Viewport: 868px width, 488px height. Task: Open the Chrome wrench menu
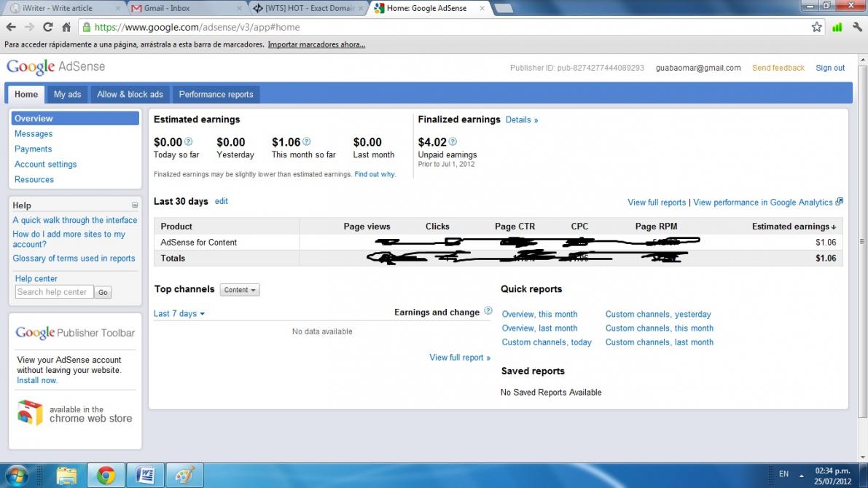pos(857,27)
